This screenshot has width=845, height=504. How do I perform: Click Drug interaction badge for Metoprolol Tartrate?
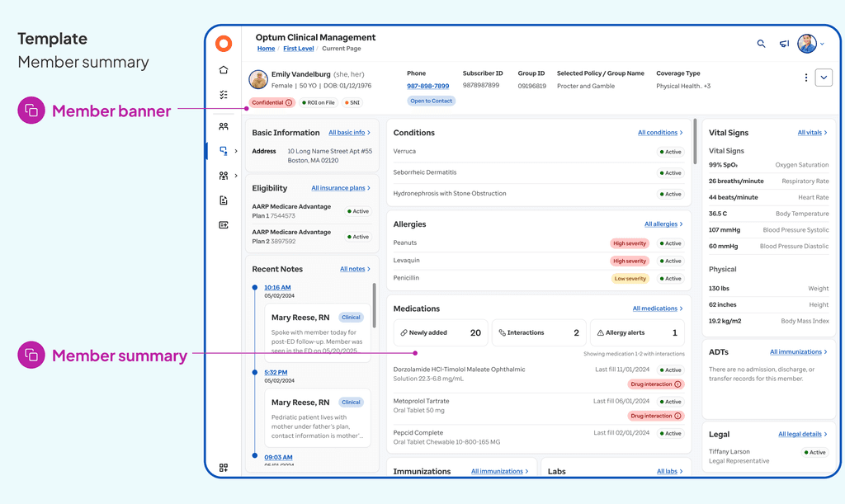(656, 417)
